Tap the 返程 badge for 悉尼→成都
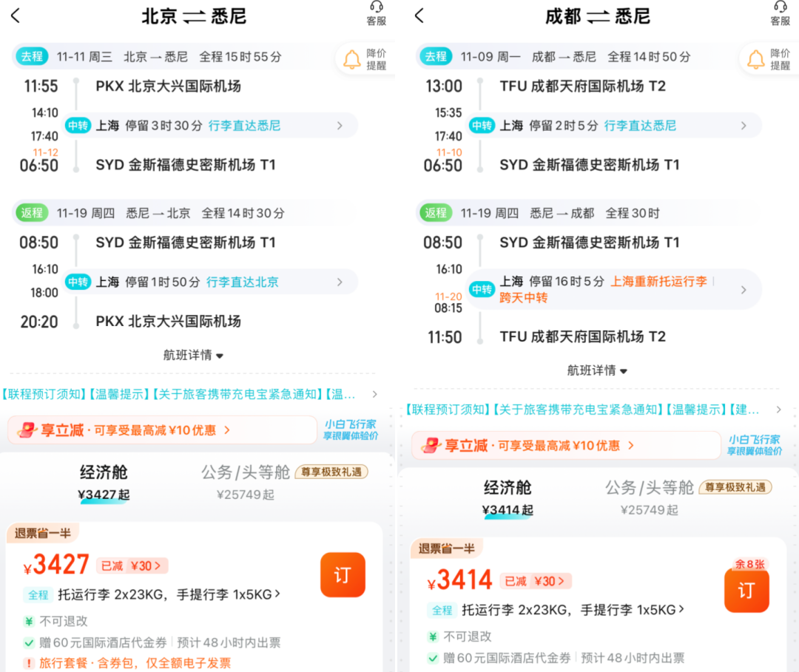799x672 pixels. point(436,213)
